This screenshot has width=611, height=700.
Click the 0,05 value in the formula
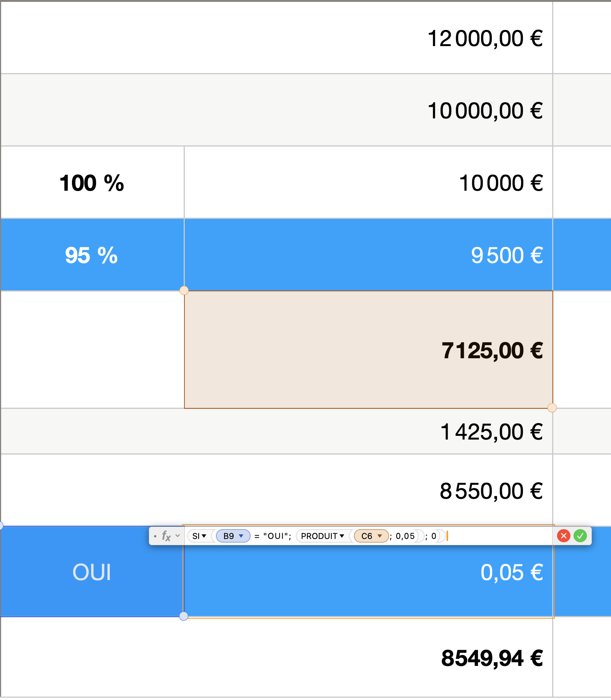coord(405,536)
